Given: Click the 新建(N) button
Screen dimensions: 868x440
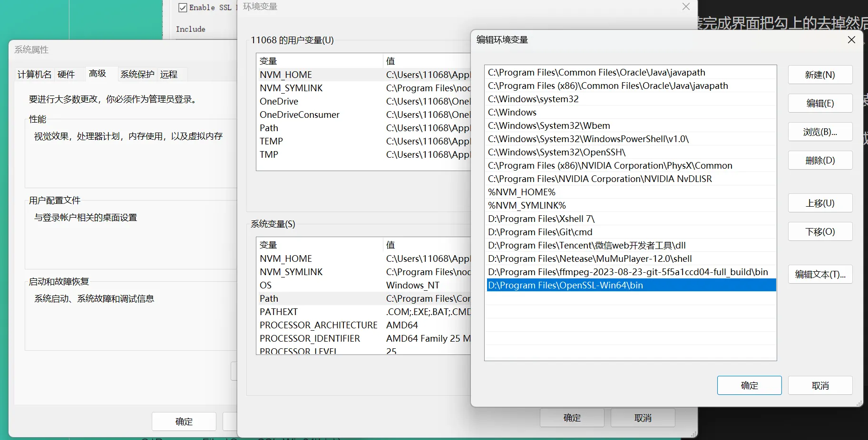Looking at the screenshot, I should [x=819, y=75].
